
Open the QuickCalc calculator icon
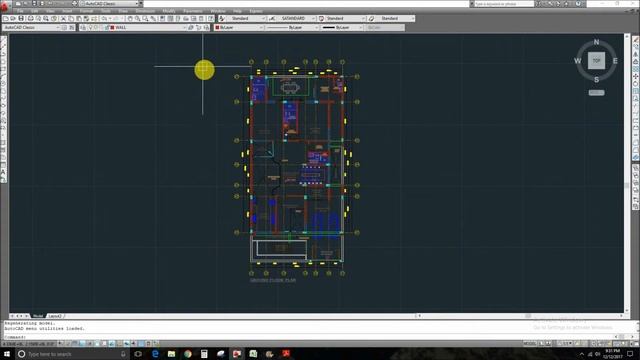point(201,18)
